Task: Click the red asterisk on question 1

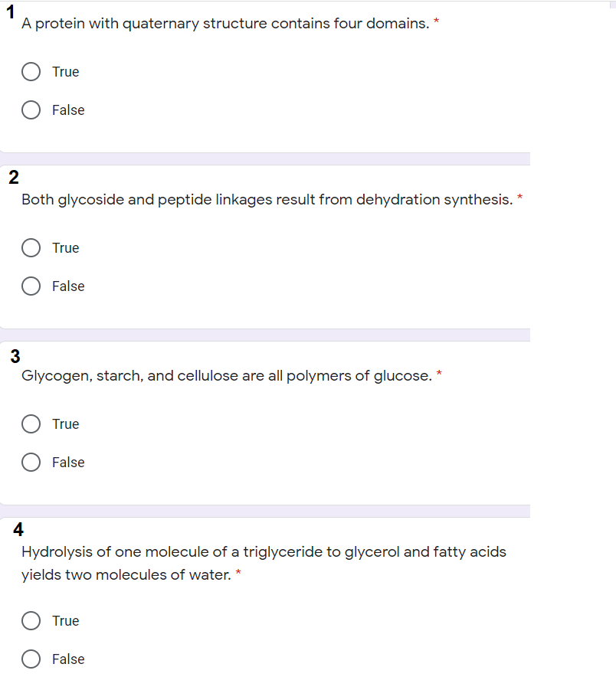Action: (x=436, y=21)
